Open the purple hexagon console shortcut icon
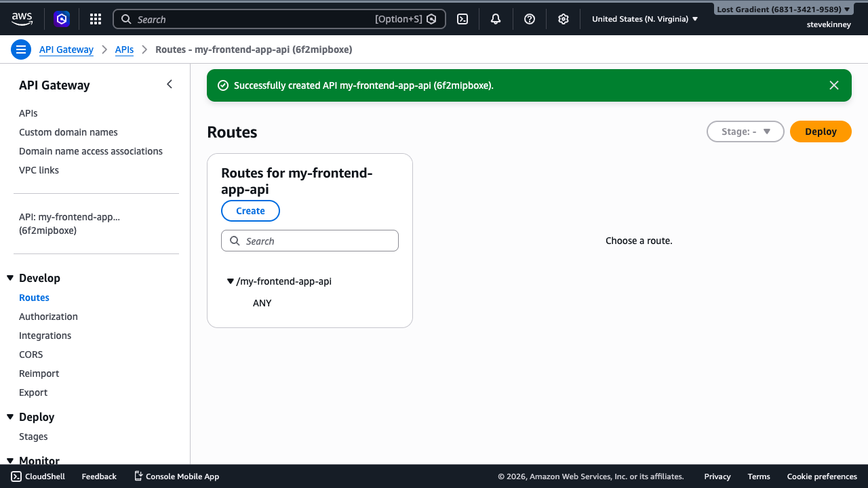The image size is (868, 488). (62, 19)
